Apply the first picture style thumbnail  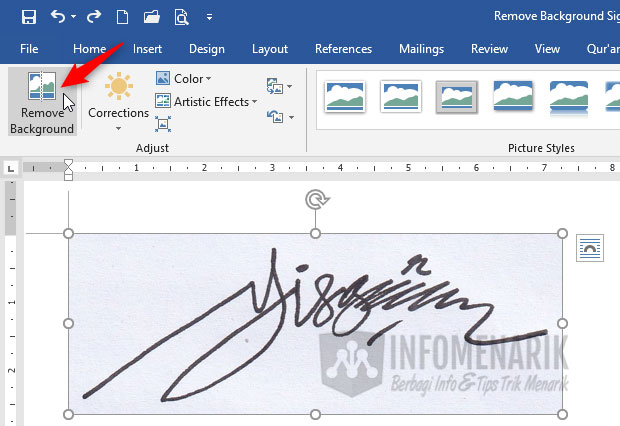pyautogui.click(x=345, y=96)
